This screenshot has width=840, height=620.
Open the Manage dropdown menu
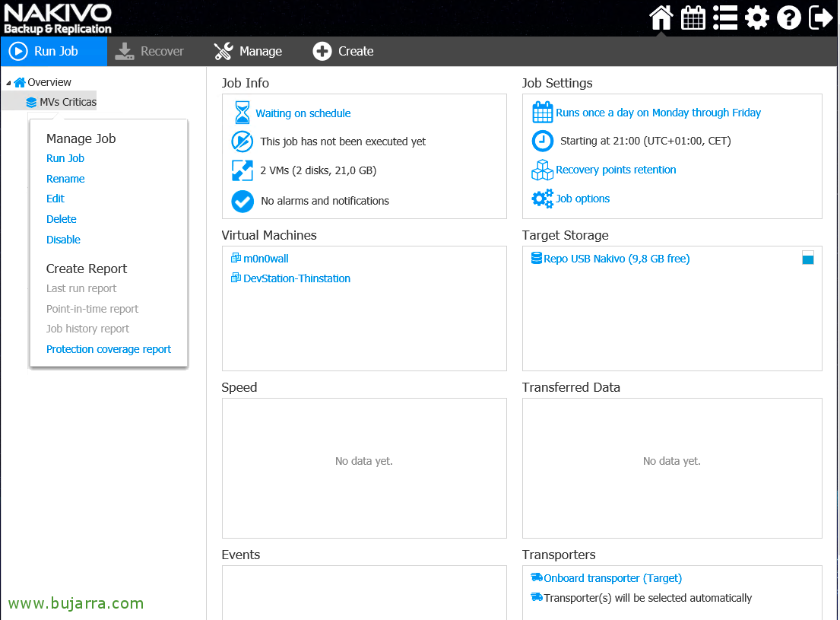click(248, 51)
